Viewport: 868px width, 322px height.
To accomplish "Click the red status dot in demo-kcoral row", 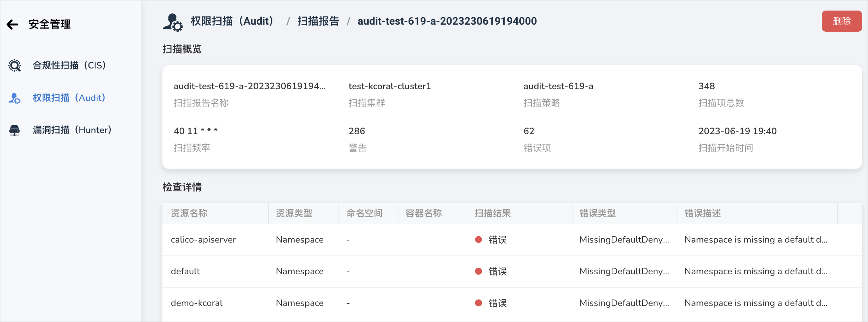I will (x=478, y=303).
